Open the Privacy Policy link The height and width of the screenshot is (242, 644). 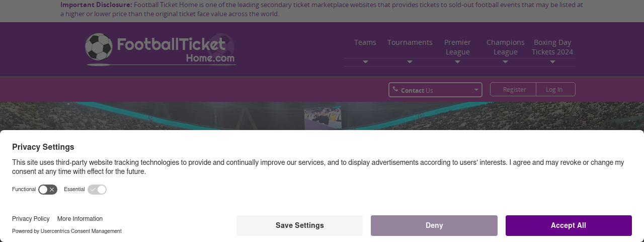31,219
